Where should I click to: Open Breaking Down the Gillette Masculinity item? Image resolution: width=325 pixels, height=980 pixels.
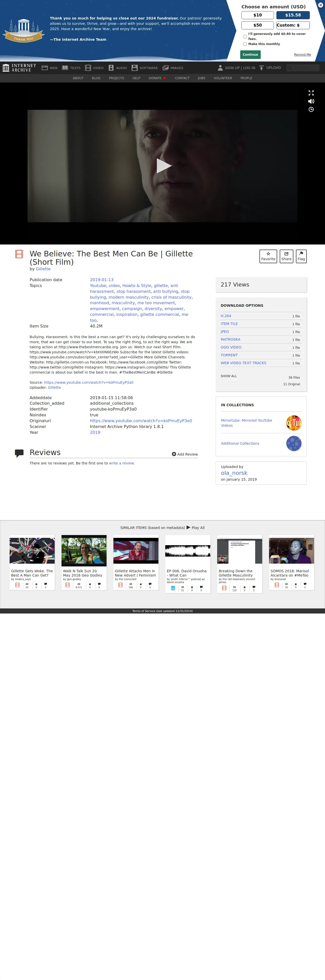click(240, 564)
